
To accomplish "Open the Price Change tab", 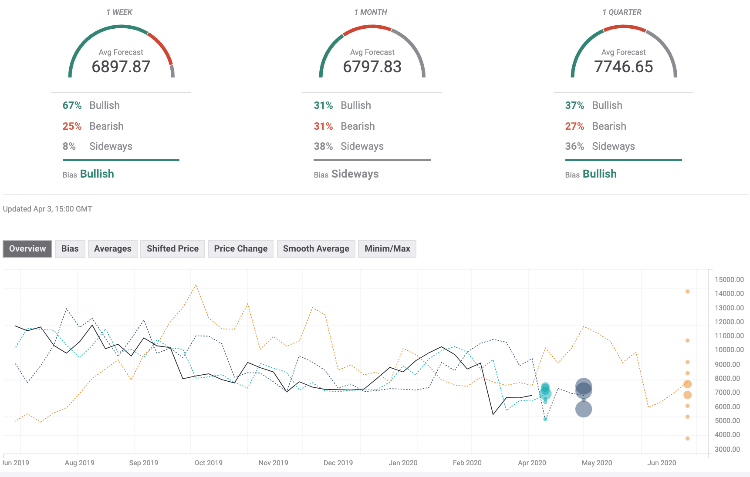I will [241, 248].
